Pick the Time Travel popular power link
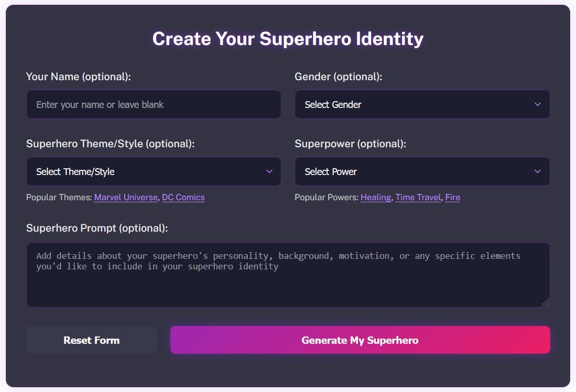576x392 pixels. pyautogui.click(x=418, y=198)
